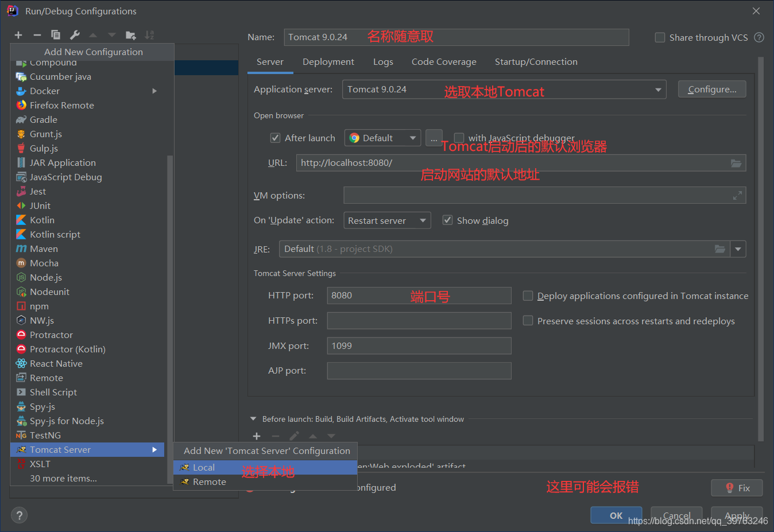The height and width of the screenshot is (532, 774).
Task: Open JRE dropdown arrow
Action: [x=738, y=249]
